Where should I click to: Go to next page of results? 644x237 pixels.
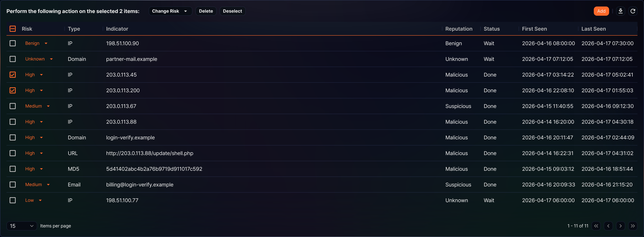click(x=620, y=226)
